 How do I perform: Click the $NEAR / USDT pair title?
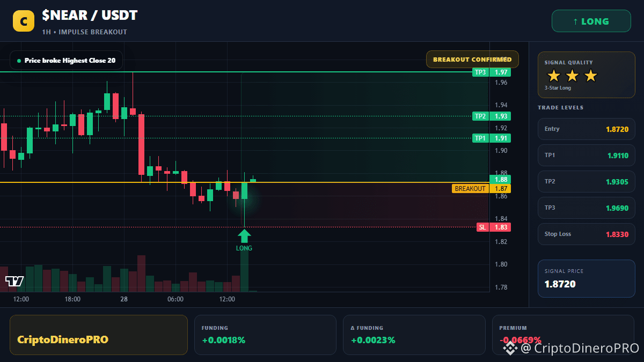pyautogui.click(x=90, y=16)
